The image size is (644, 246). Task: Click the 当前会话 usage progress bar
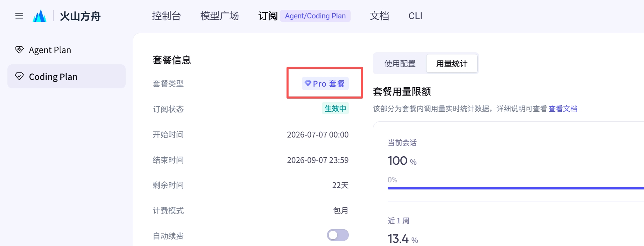[516, 188]
